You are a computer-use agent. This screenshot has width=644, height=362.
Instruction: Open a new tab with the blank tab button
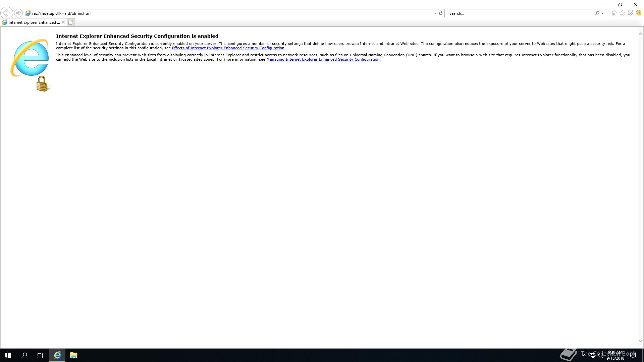coord(70,22)
